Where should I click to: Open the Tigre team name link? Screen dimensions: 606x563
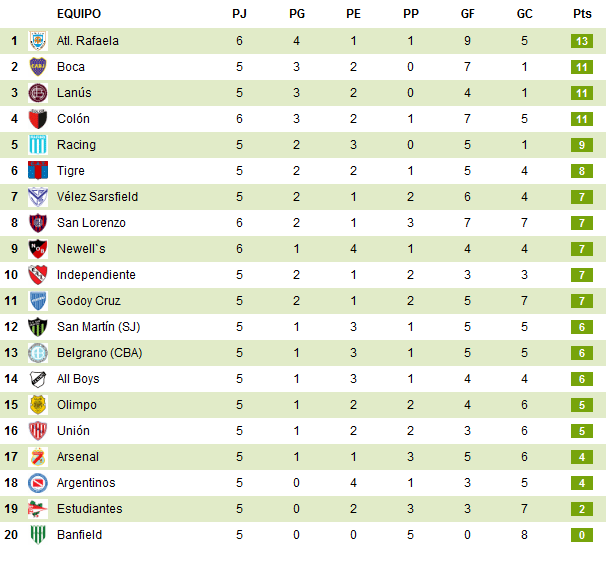[71, 171]
